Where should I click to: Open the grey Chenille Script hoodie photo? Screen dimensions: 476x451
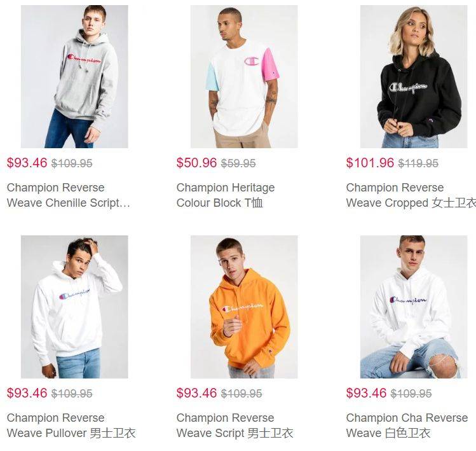coord(74,76)
